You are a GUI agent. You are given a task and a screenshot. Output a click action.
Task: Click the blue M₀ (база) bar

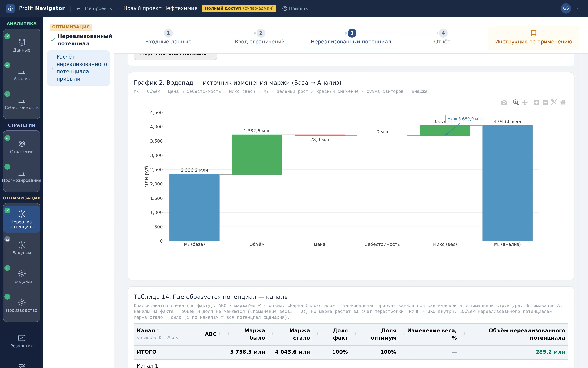pos(194,207)
